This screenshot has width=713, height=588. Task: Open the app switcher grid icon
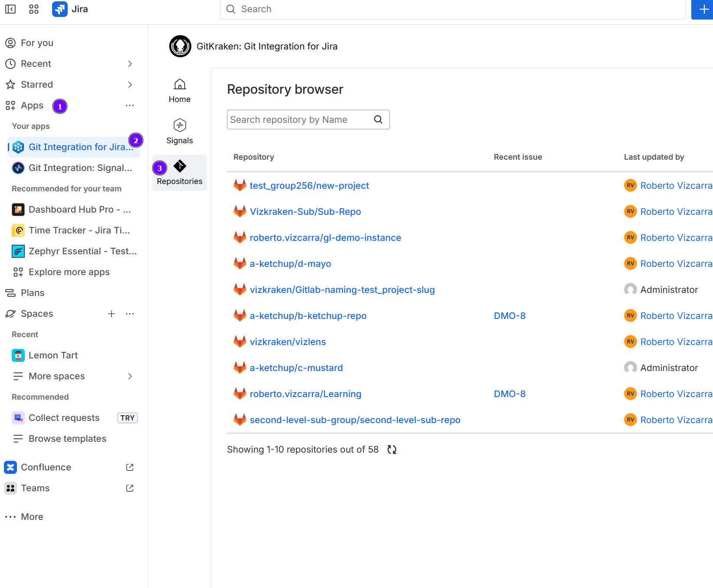click(x=34, y=9)
